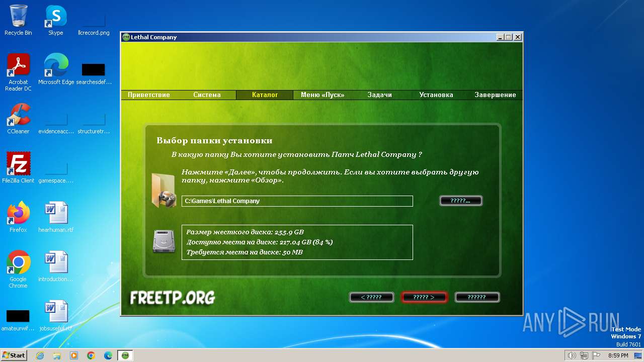Open the network tray icon

tap(584, 355)
